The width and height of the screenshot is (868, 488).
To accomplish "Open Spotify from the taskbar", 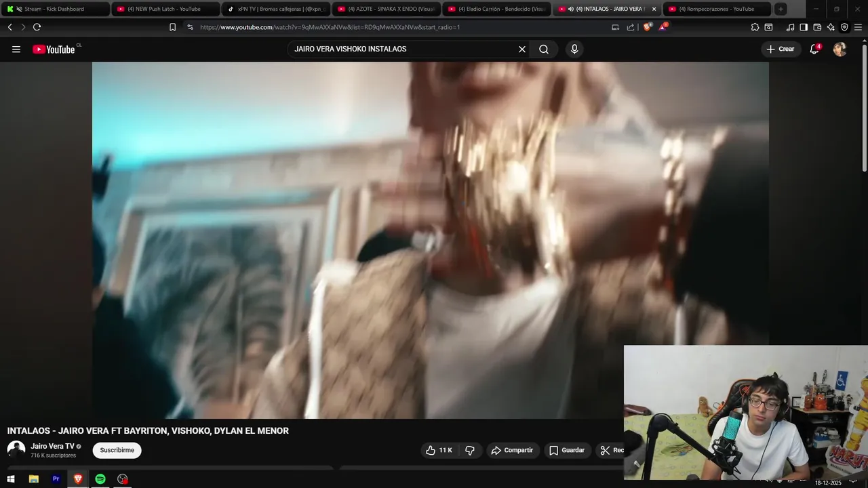I will pos(100,479).
